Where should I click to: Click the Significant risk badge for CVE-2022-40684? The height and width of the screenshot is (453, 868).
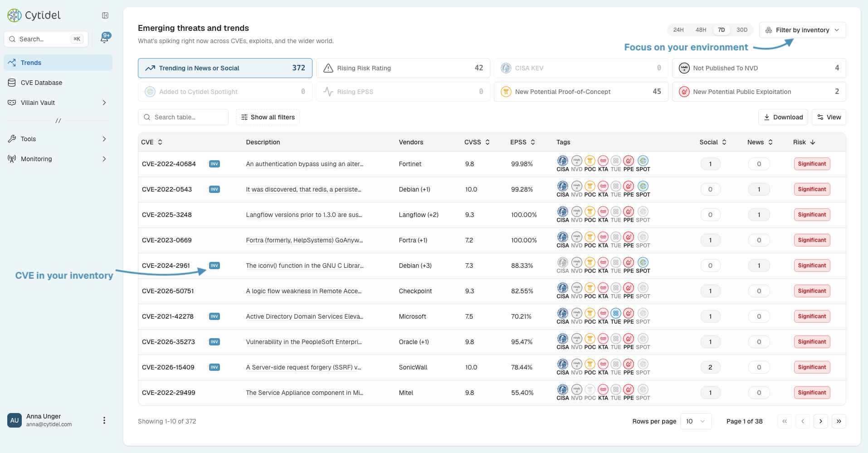pyautogui.click(x=812, y=164)
